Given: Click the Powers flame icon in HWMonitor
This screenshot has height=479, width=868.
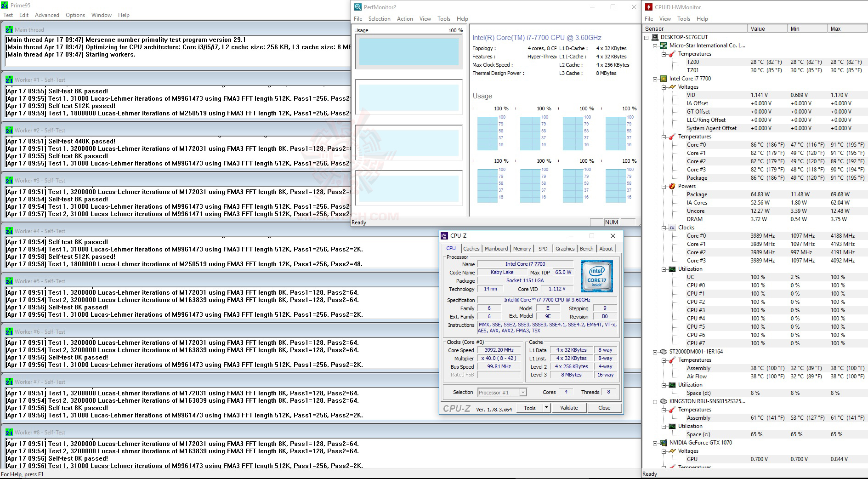Looking at the screenshot, I should (x=672, y=186).
